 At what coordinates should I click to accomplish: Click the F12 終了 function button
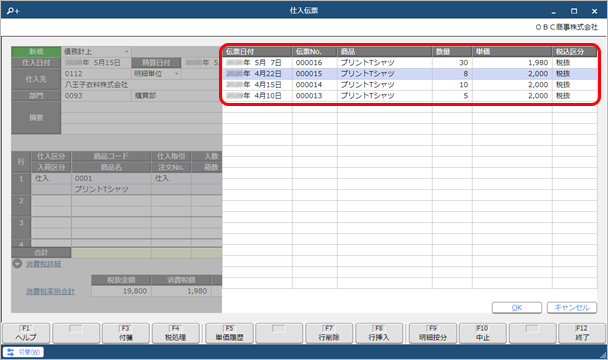tap(582, 333)
